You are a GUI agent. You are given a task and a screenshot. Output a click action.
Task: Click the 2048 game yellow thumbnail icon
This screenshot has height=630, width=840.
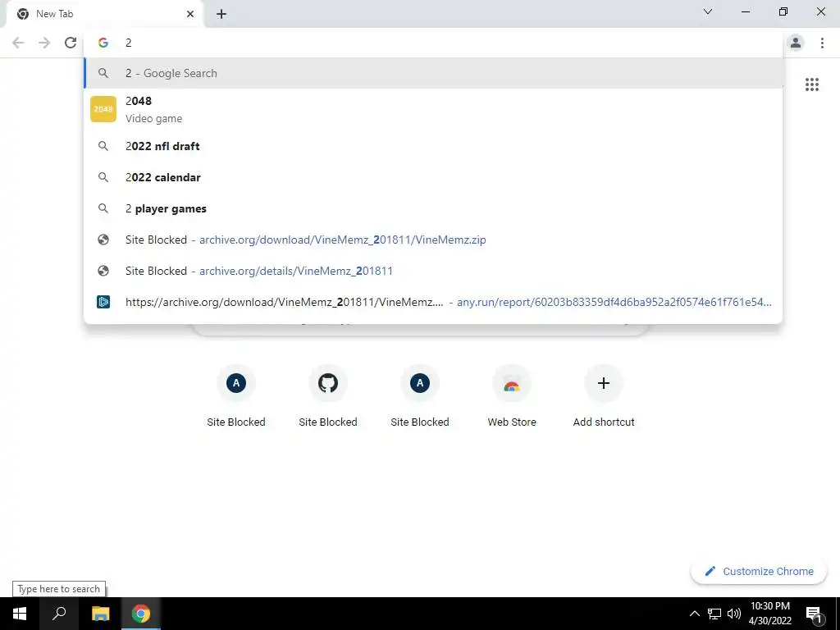point(103,109)
